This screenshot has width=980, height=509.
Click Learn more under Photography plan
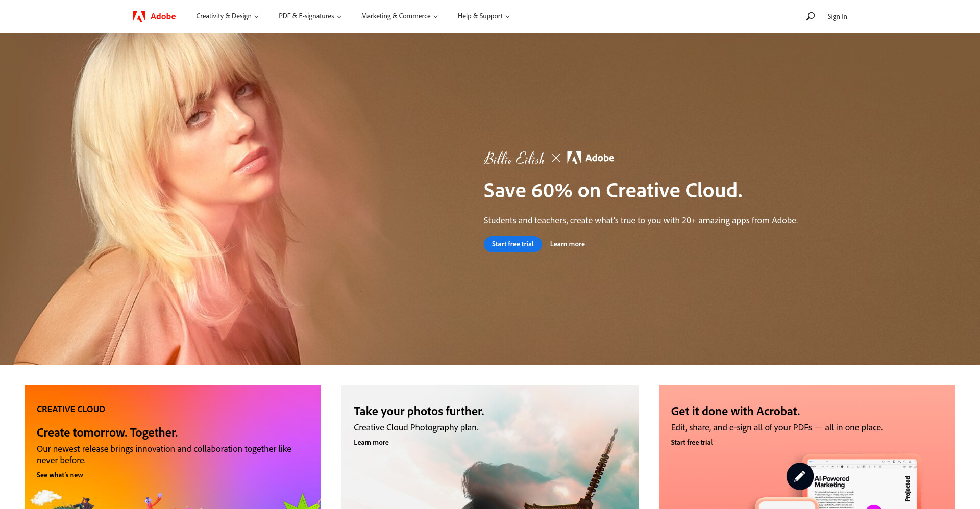[x=371, y=442]
